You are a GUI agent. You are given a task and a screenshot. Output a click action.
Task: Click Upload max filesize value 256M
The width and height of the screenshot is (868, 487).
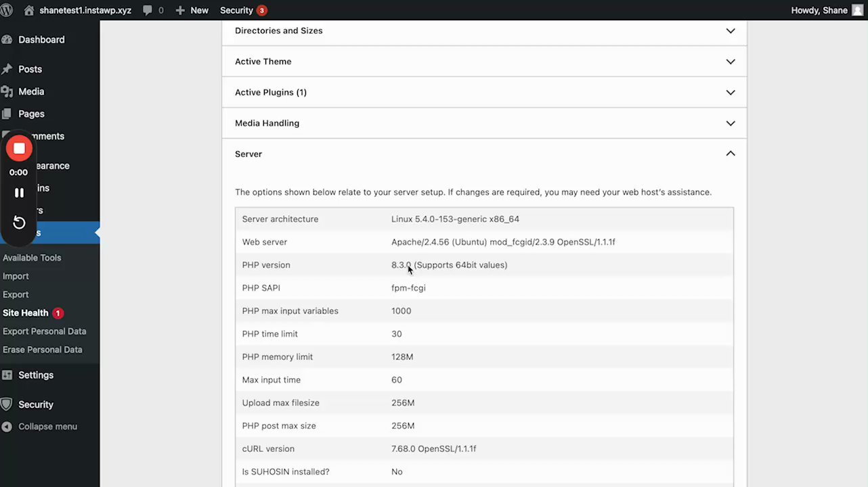pyautogui.click(x=403, y=403)
